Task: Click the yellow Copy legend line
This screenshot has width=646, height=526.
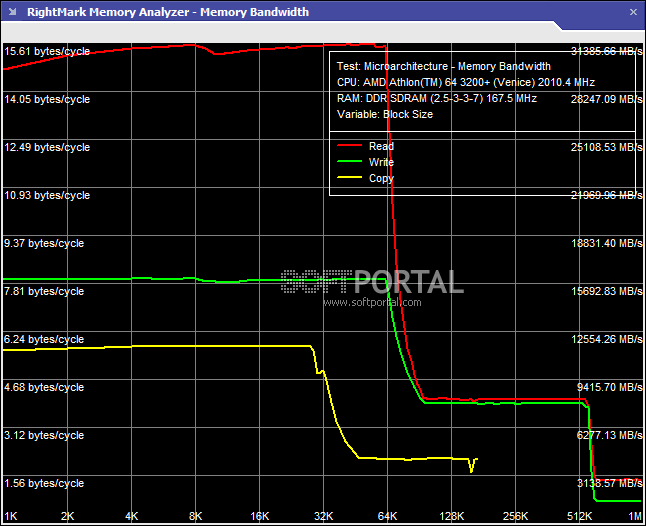Action: (349, 178)
